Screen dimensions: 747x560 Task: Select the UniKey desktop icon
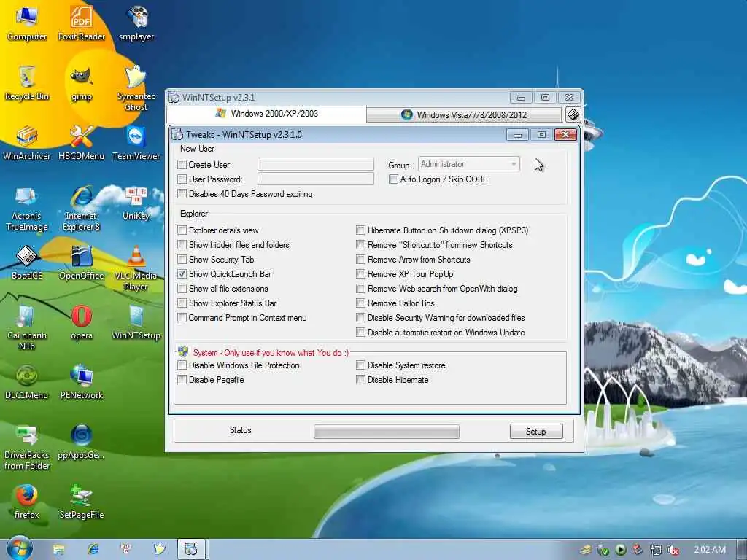click(136, 203)
